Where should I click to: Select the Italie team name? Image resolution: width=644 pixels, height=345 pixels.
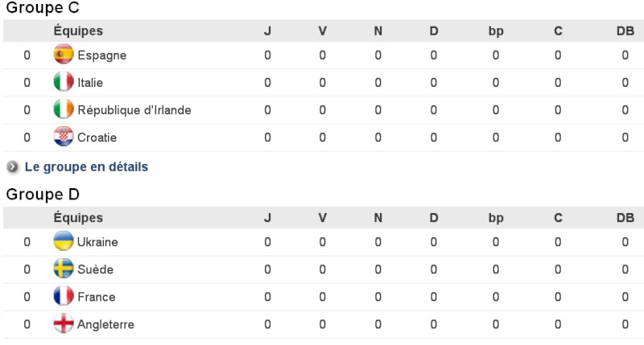tap(90, 83)
